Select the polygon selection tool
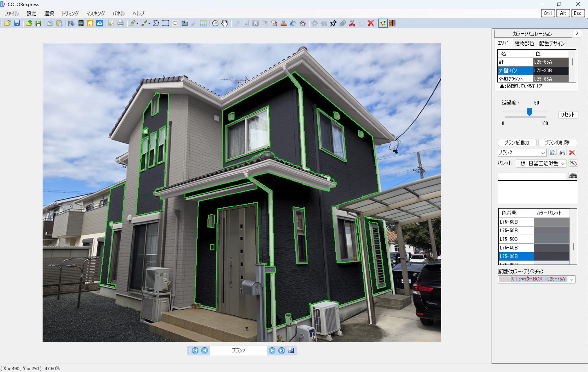The width and height of the screenshot is (588, 372). (156, 23)
